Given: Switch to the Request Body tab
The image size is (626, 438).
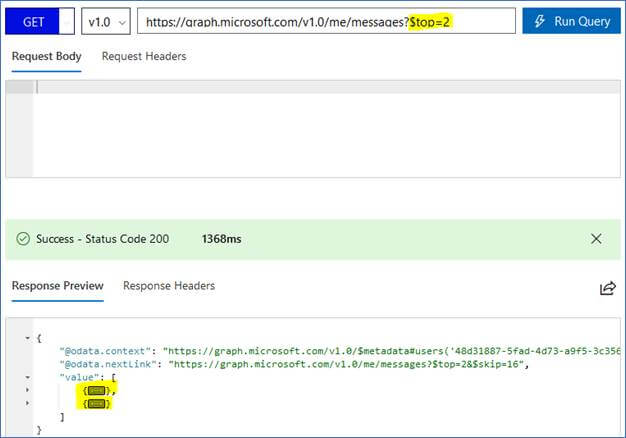Looking at the screenshot, I should (47, 57).
